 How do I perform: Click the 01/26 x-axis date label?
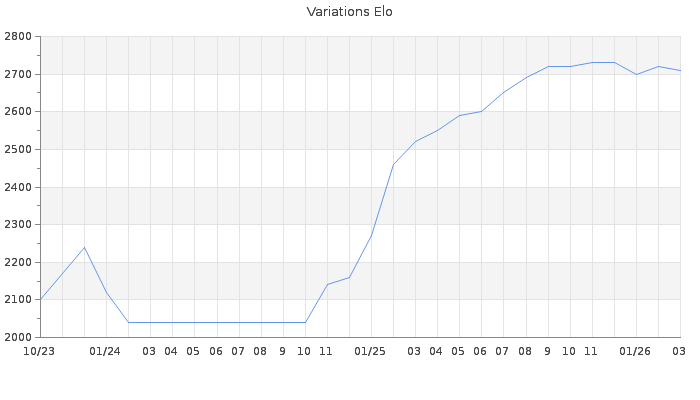[635, 351]
